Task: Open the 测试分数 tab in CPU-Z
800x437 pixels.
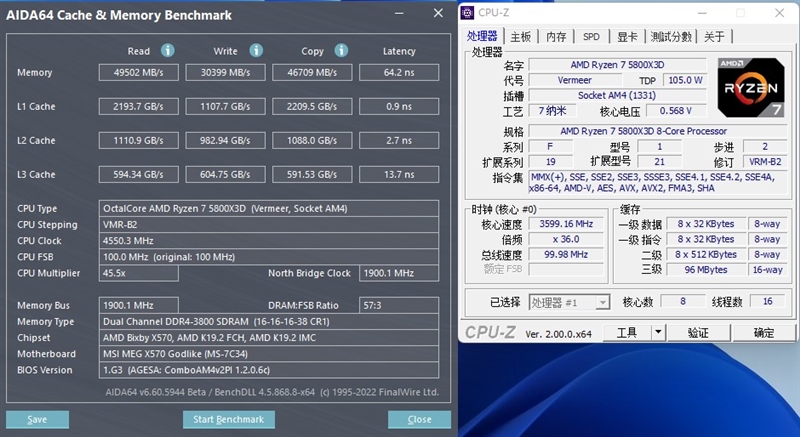Action: [x=671, y=37]
